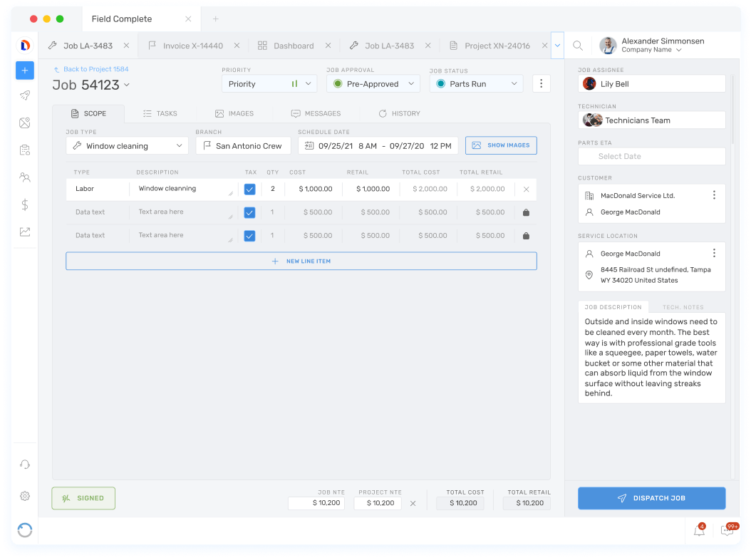Uncheck tax on the second Data text row
This screenshot has width=751, height=560.
point(250,212)
